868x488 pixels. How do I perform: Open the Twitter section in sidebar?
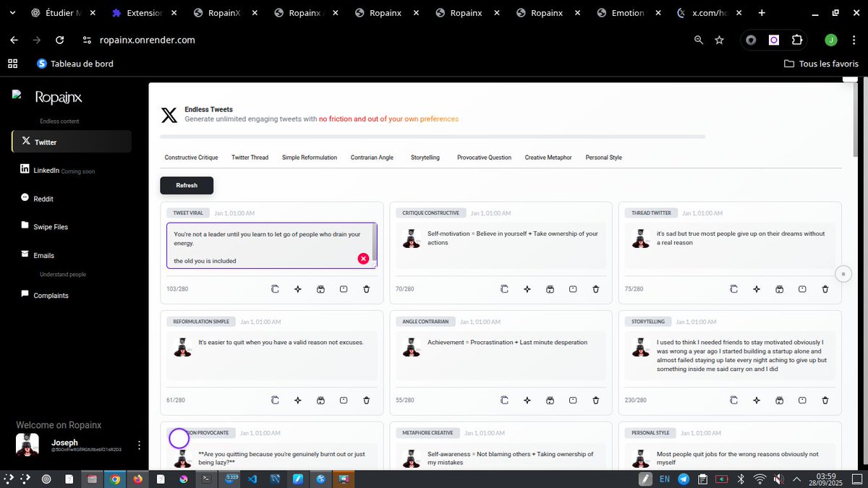point(72,142)
